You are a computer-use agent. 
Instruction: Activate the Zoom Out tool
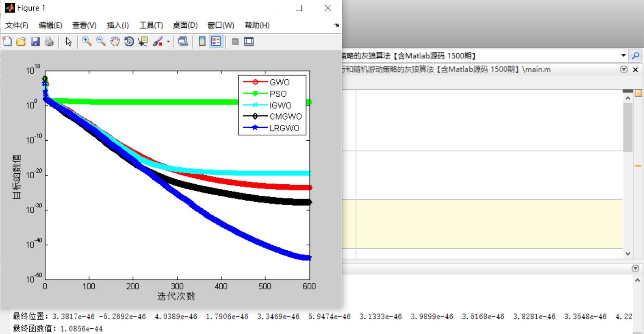tap(101, 41)
